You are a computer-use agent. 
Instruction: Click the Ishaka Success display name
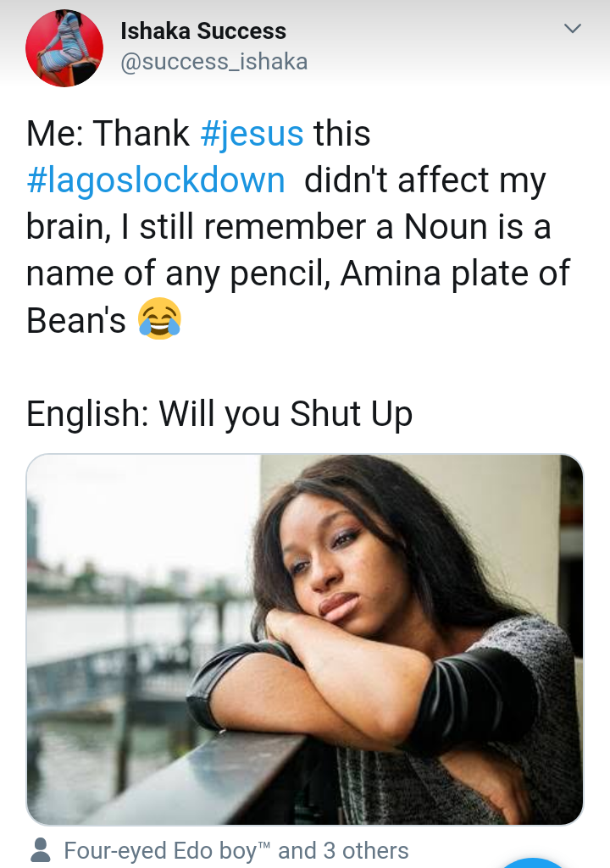(x=203, y=31)
